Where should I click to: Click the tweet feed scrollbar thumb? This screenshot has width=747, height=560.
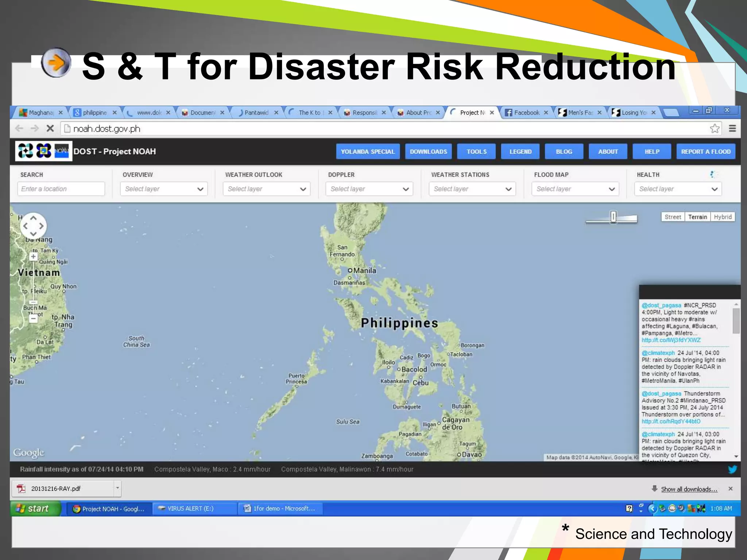pos(736,321)
